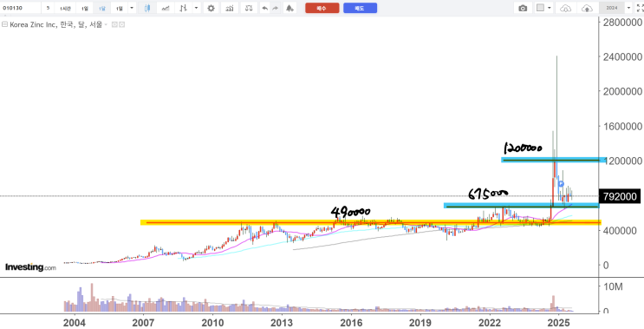Open chart settings gear icon
The width and height of the screenshot is (644, 329).
pyautogui.click(x=211, y=8)
